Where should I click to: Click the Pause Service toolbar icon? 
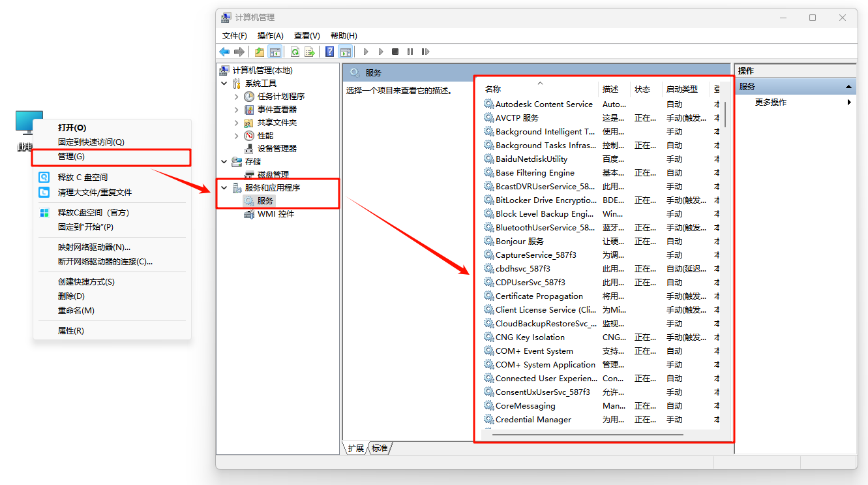coord(410,52)
